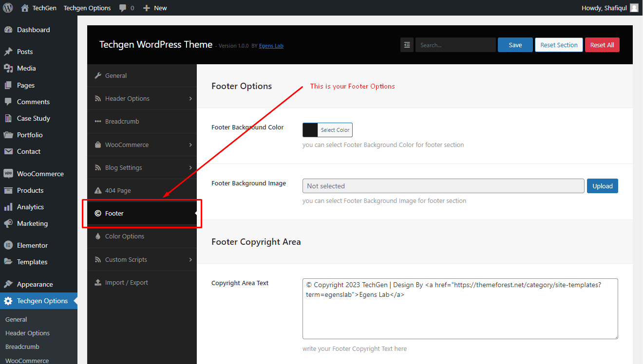
Task: Click the General wrench icon
Action: [x=97, y=75]
